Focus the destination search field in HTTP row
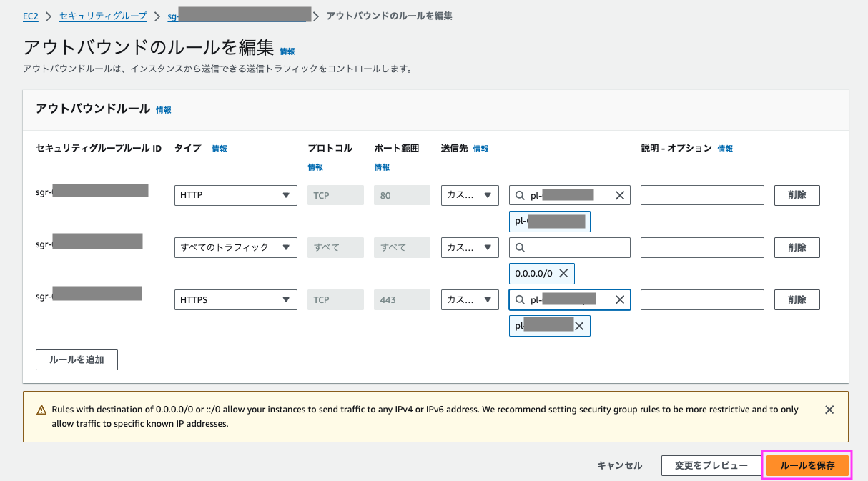Viewport: 868px width, 481px height. 570,195
